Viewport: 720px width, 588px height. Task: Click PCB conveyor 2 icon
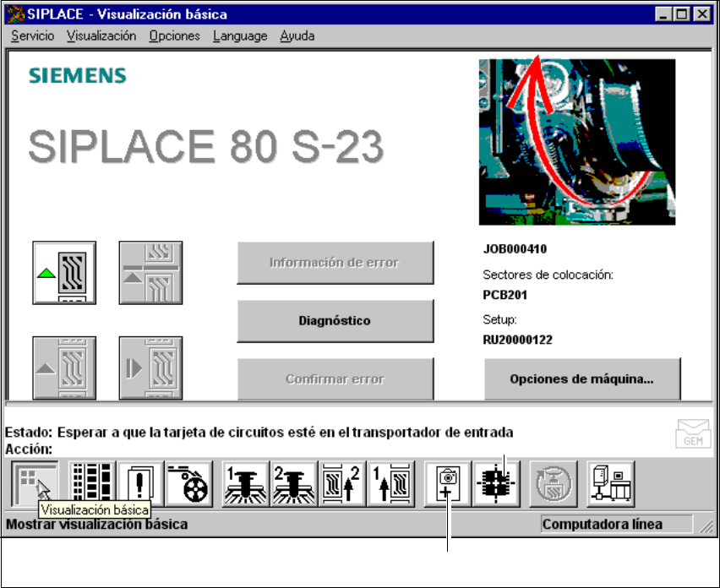click(342, 484)
